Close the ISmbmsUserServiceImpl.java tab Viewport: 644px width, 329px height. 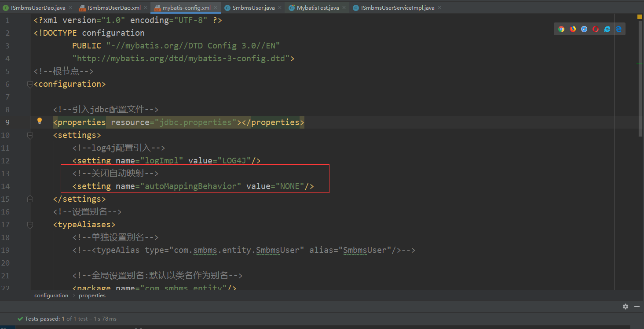439,8
